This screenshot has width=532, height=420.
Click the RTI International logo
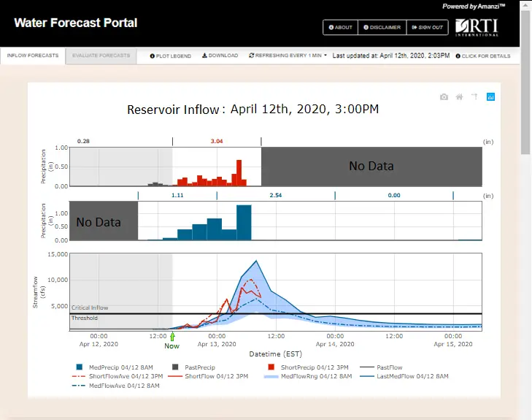click(x=477, y=27)
